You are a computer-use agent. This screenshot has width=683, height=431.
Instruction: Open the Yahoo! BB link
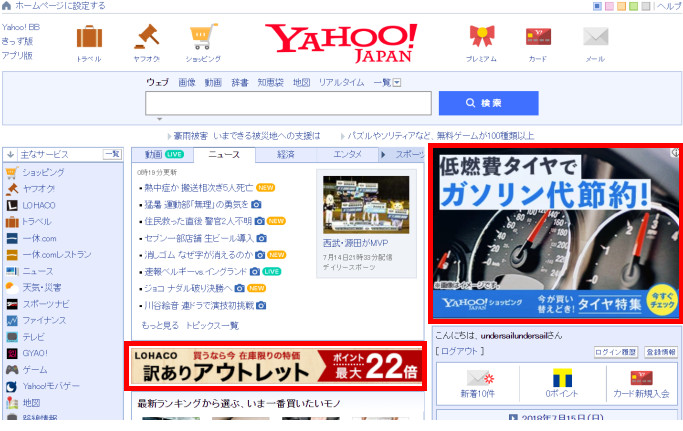20,27
